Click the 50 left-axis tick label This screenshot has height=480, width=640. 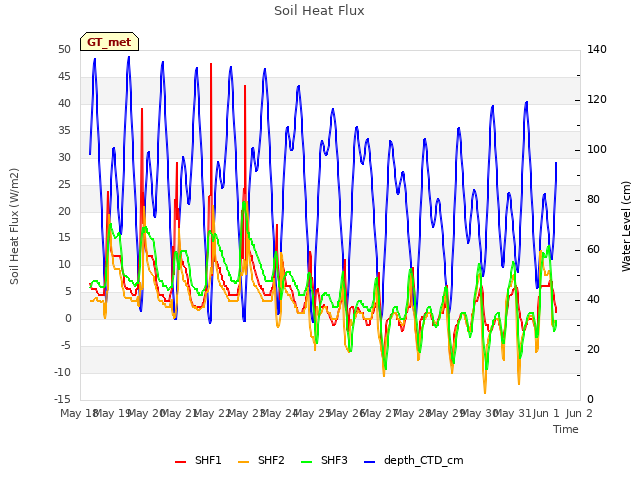(x=64, y=49)
